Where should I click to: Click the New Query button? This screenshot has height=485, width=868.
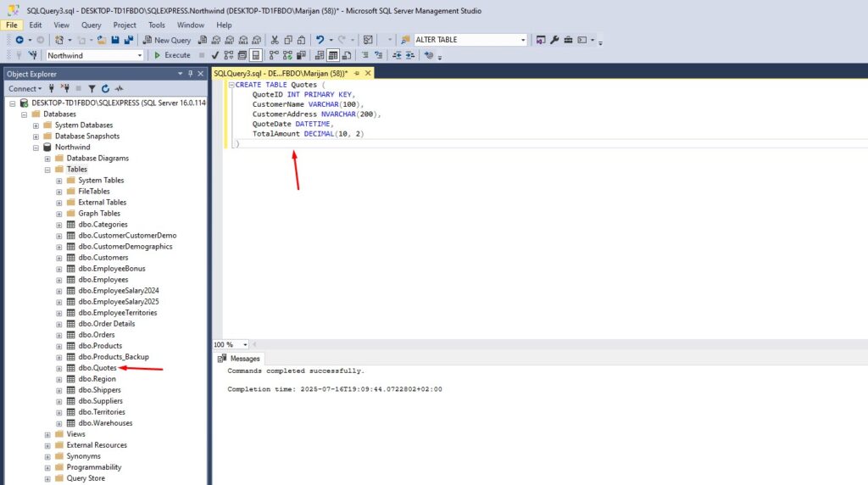tap(167, 40)
